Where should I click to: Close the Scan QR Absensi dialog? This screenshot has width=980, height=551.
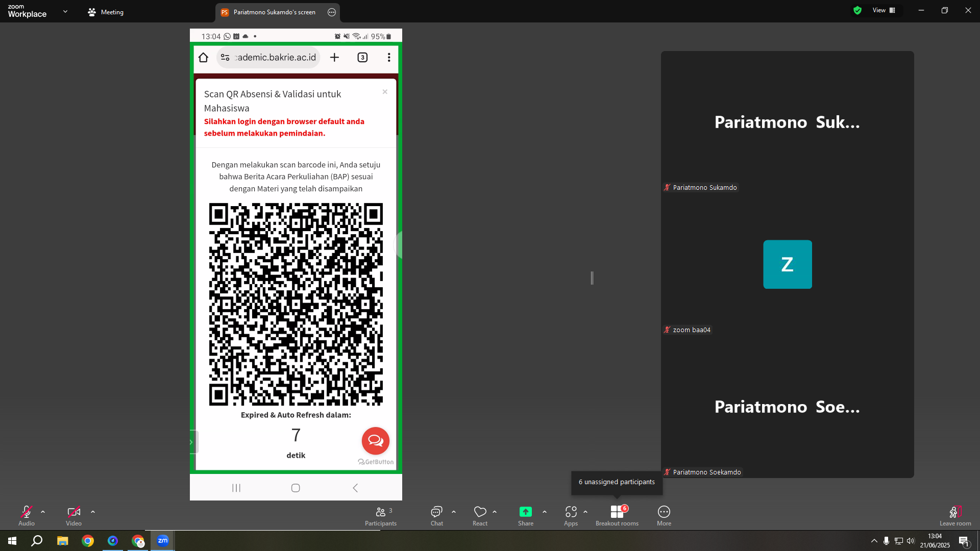click(385, 92)
